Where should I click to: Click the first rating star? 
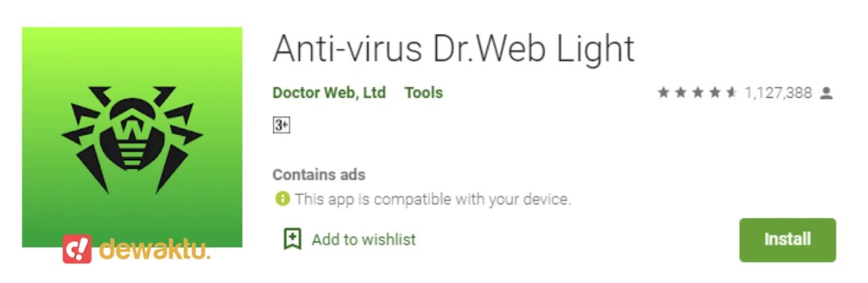tap(663, 93)
